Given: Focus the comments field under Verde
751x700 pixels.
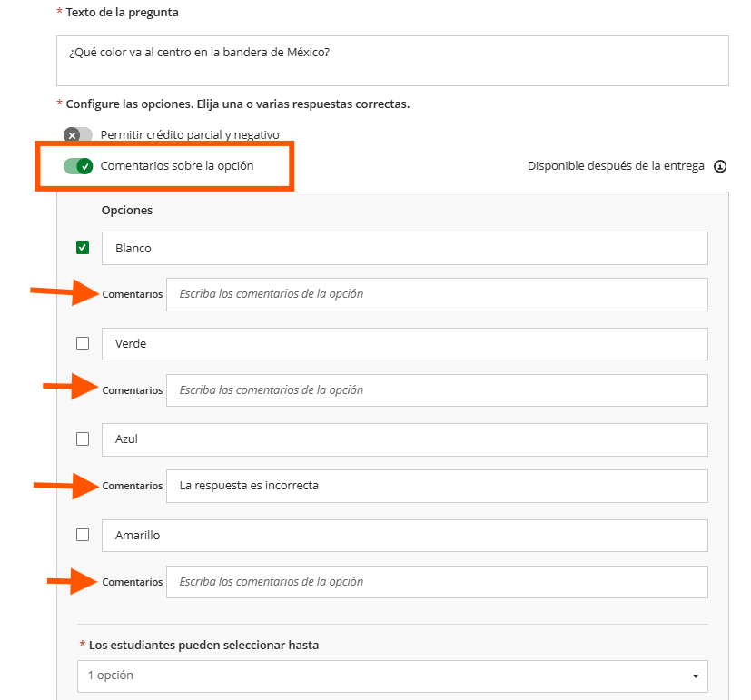Looking at the screenshot, I should (x=437, y=390).
